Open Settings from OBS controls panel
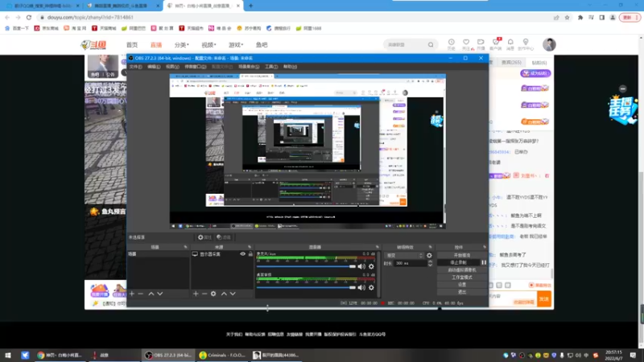644x362 pixels. (461, 285)
